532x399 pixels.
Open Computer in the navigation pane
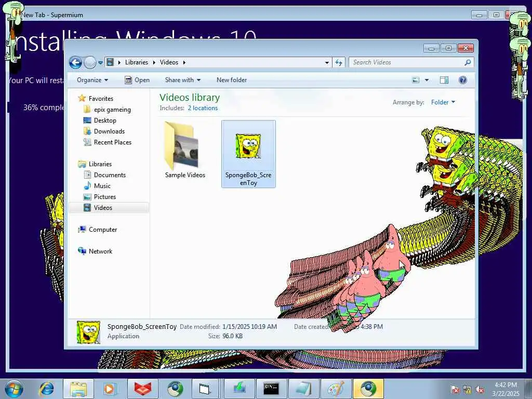coord(102,230)
